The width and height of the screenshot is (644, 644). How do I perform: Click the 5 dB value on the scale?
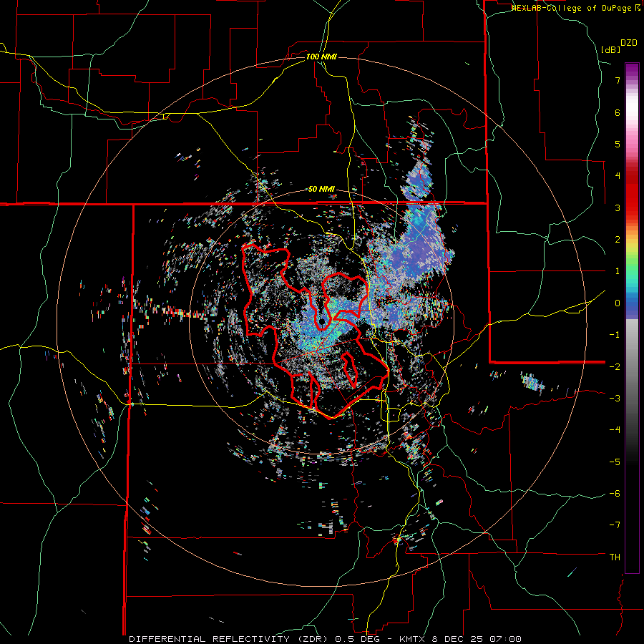[618, 144]
